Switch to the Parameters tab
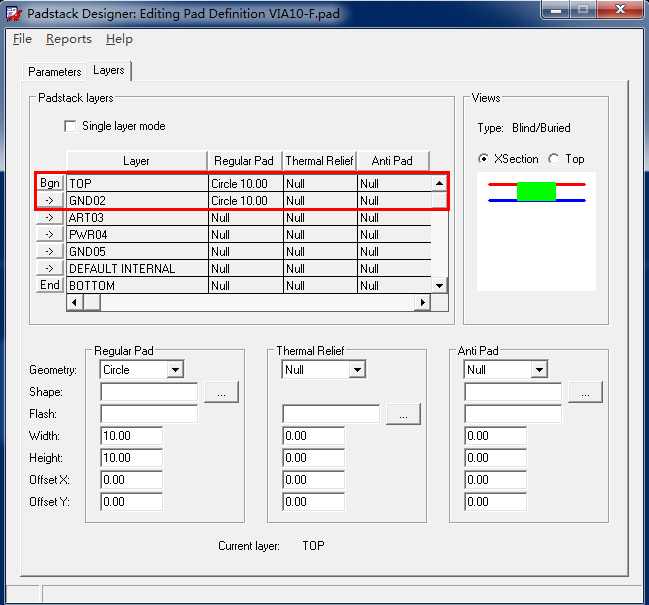Screen dimensions: 649x605 coord(55,72)
